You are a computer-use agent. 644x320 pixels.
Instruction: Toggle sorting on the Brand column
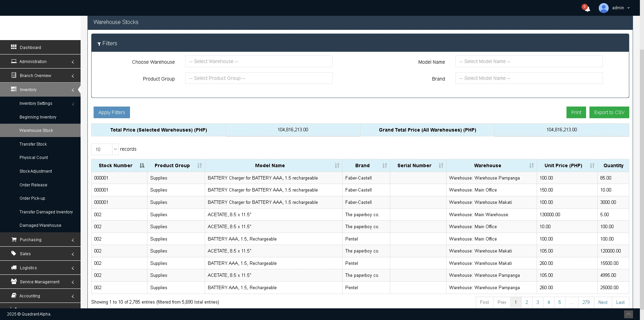384,165
